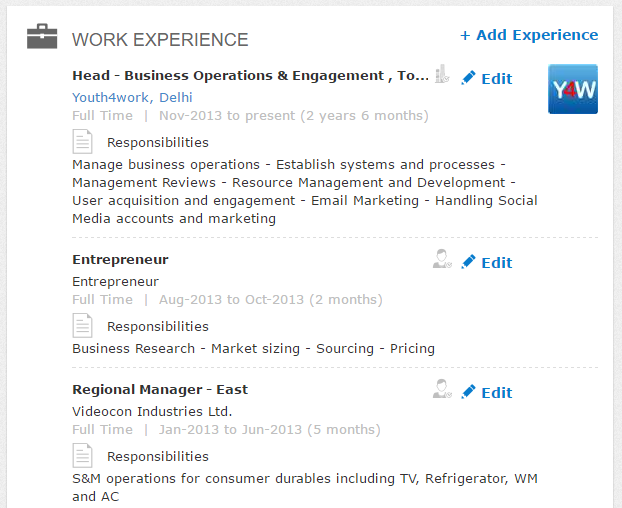This screenshot has height=508, width=622.
Task: Click Videocon Industries Ltd. company name
Action: tap(152, 411)
